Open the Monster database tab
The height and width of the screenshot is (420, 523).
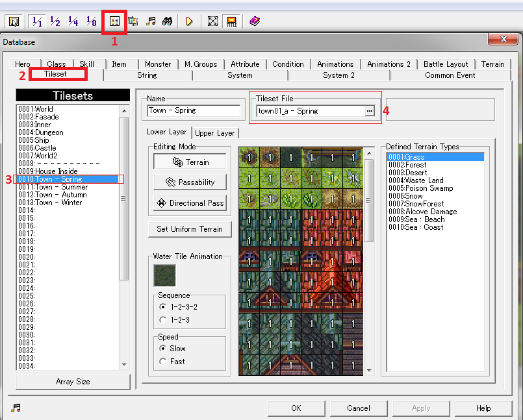158,64
